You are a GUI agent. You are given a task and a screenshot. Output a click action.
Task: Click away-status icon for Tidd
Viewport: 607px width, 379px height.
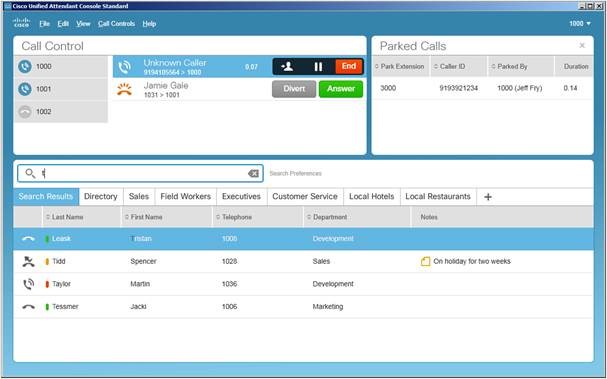[28, 261]
